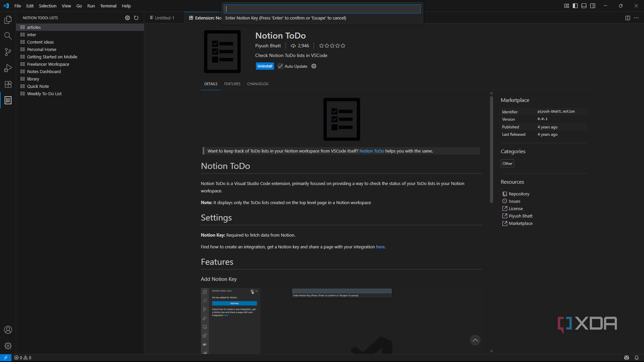Click the remote window indicator in status bar

6,358
